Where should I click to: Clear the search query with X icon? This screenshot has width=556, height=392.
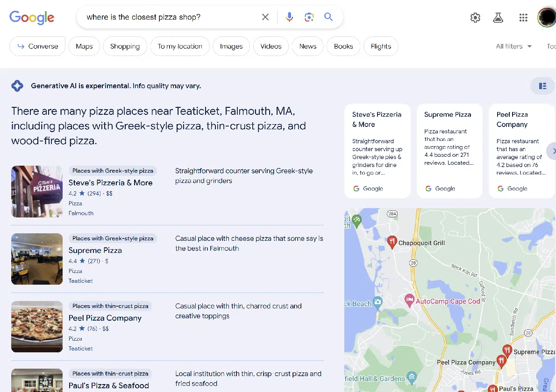point(265,17)
